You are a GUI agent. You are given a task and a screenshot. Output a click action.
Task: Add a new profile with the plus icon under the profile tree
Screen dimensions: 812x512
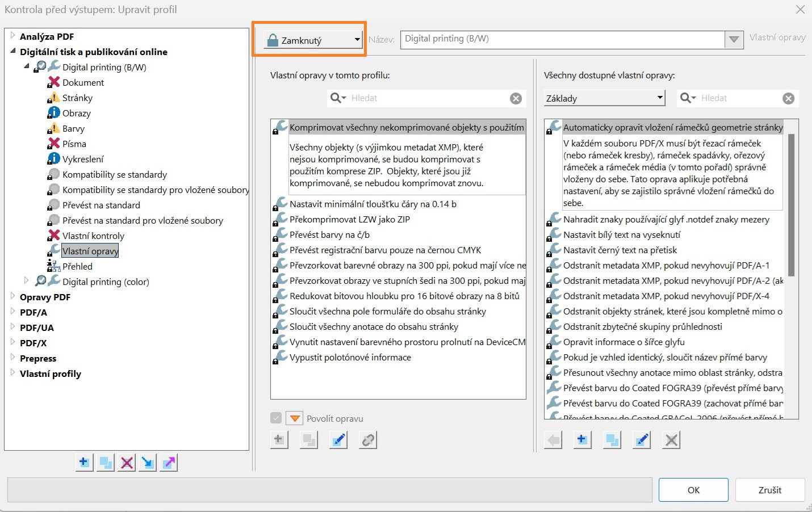tap(84, 463)
